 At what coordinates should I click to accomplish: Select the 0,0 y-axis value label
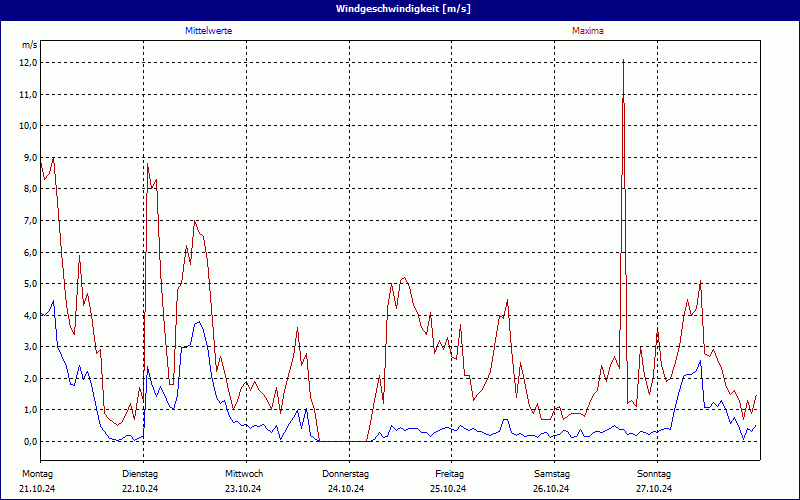(29, 441)
